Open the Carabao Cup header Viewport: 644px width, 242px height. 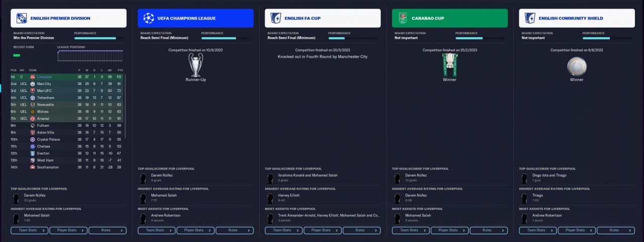click(450, 18)
